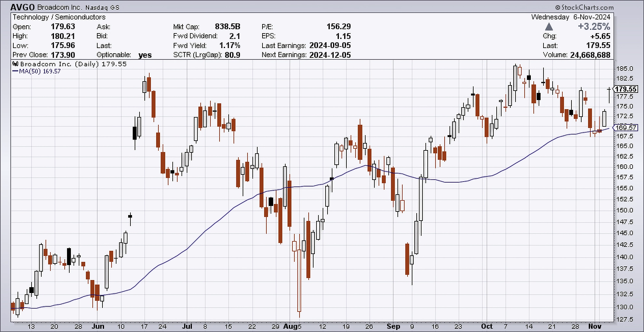Image resolution: width=644 pixels, height=332 pixels.
Task: Select the Open value 179.63
Action: [x=63, y=27]
